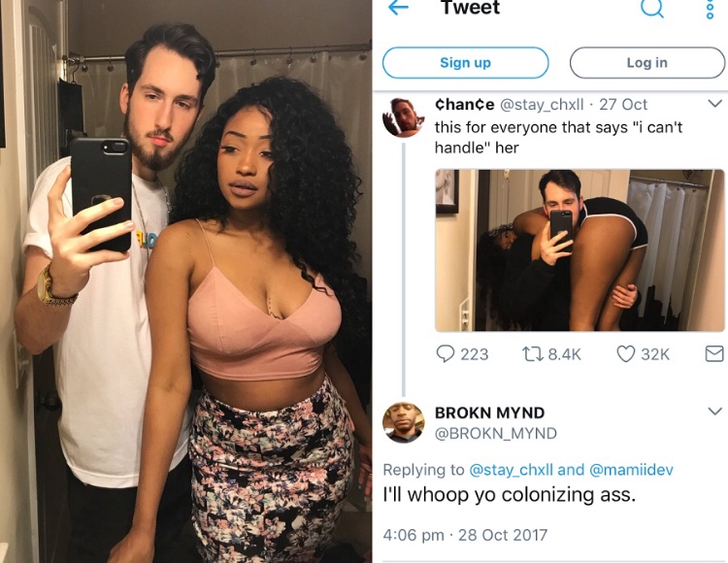
Task: Open the ¢han¢e profile avatar
Action: point(404,117)
